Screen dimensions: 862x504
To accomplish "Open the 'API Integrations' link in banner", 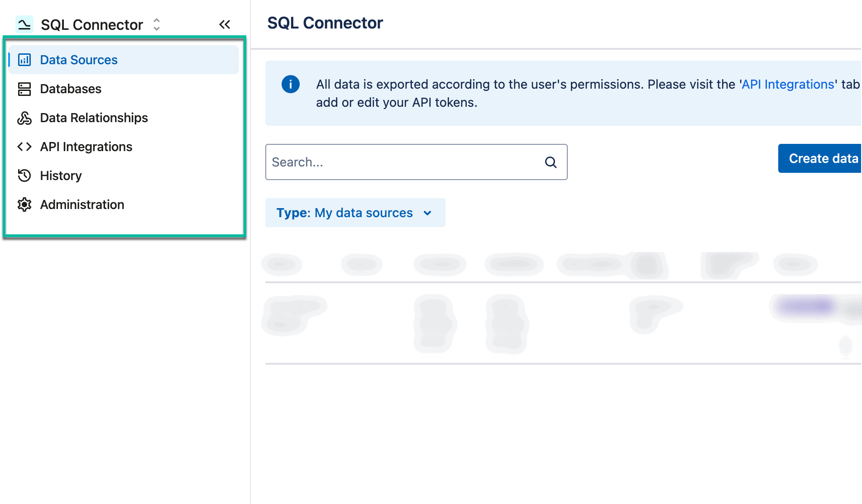I will pyautogui.click(x=787, y=84).
